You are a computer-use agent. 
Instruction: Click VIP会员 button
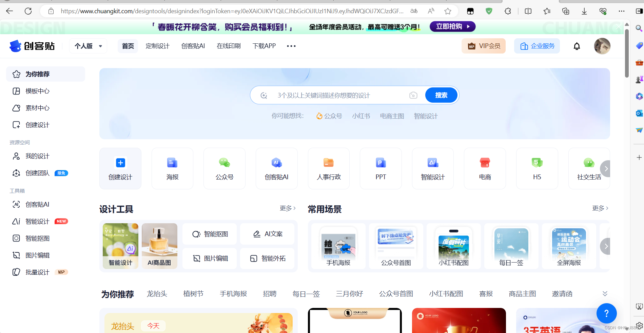coord(484,46)
